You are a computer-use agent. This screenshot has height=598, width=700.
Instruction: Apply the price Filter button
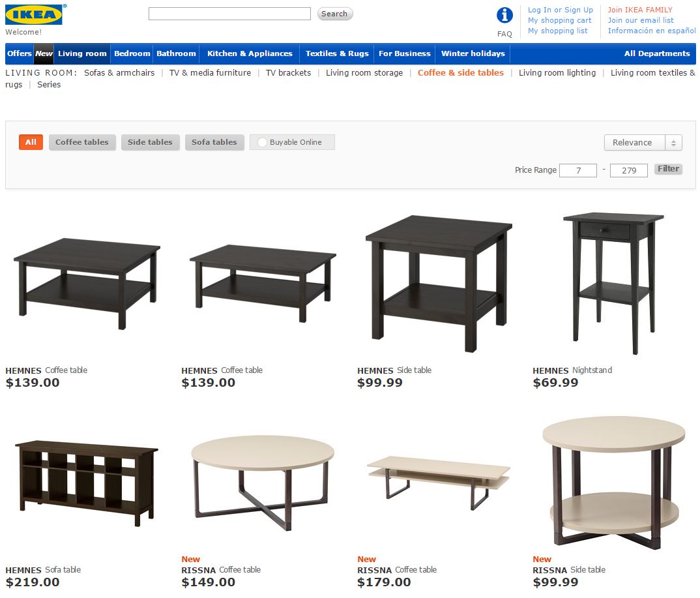668,169
